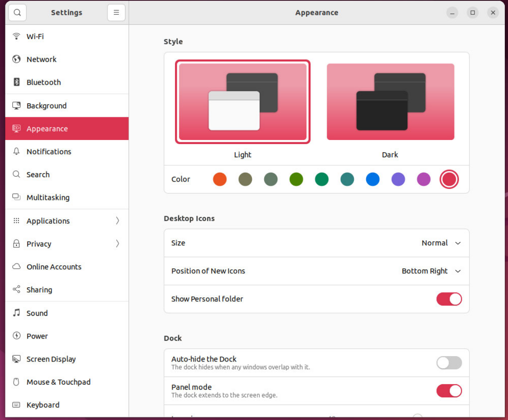The height and width of the screenshot is (420, 508).
Task: Expand the Applications sidebar entry
Action: [x=117, y=221]
